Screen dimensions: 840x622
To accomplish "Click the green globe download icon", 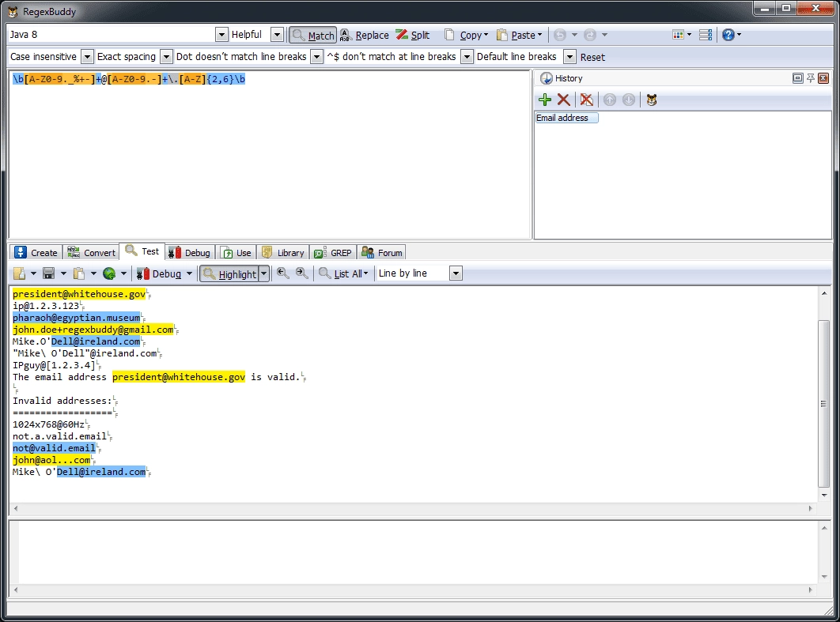I will [109, 273].
